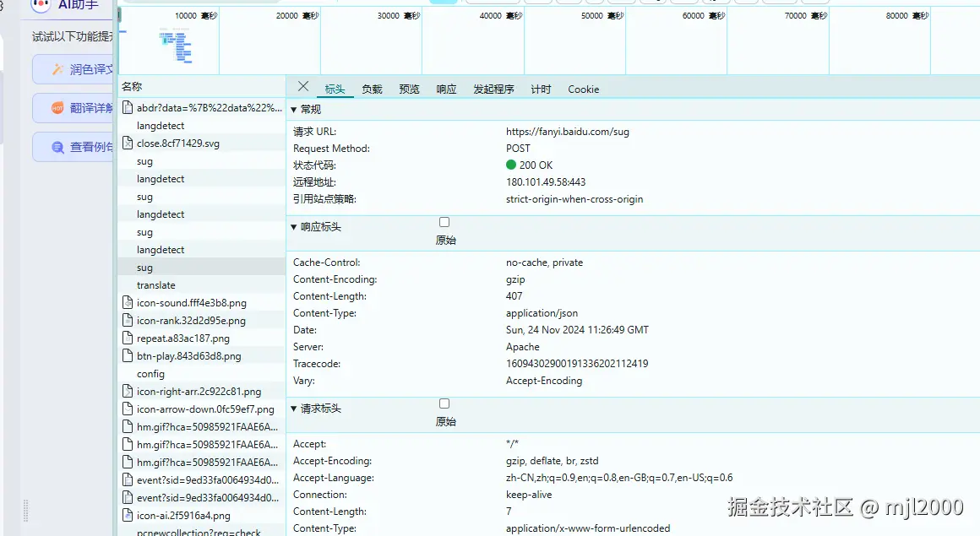Select the config request row
The height and width of the screenshot is (536, 980).
click(201, 374)
